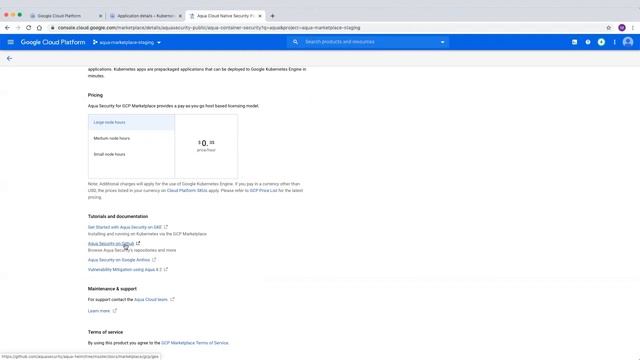
Task: Open the GCP Price List link
Action: tap(263, 191)
